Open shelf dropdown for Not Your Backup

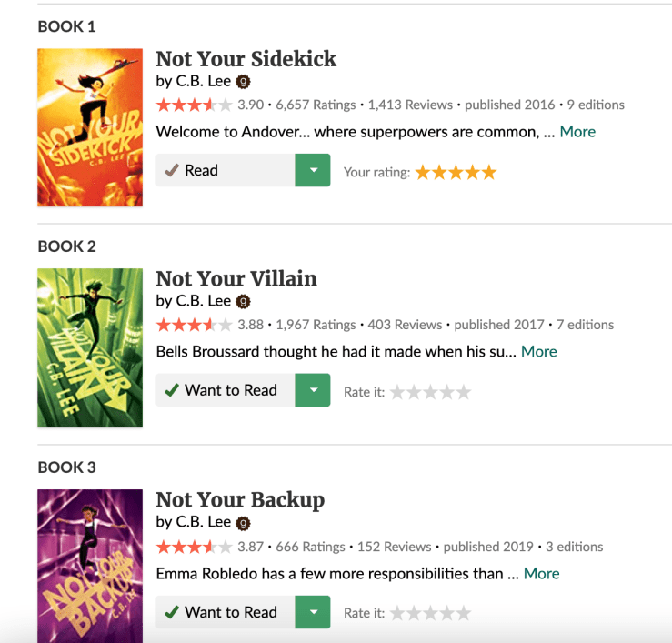point(313,612)
